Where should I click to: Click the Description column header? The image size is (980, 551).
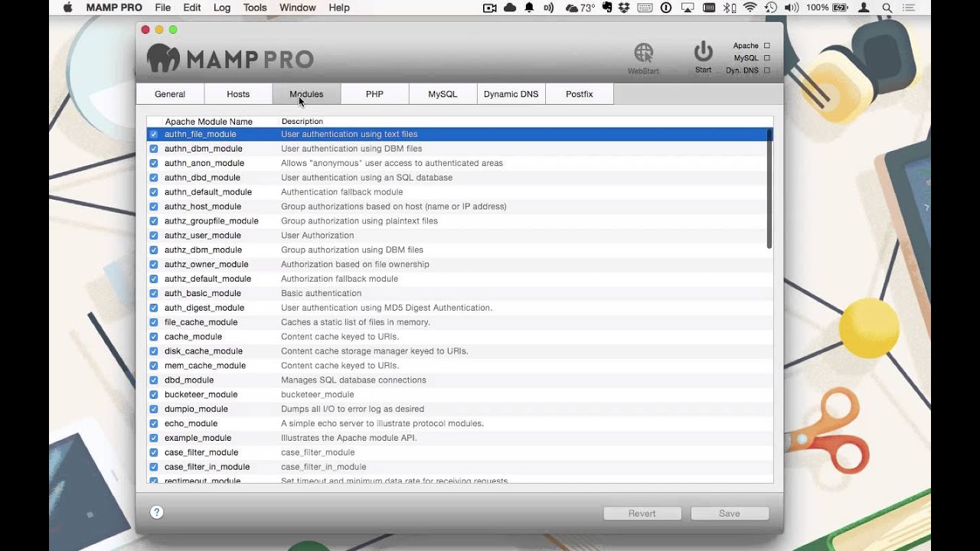tap(302, 122)
